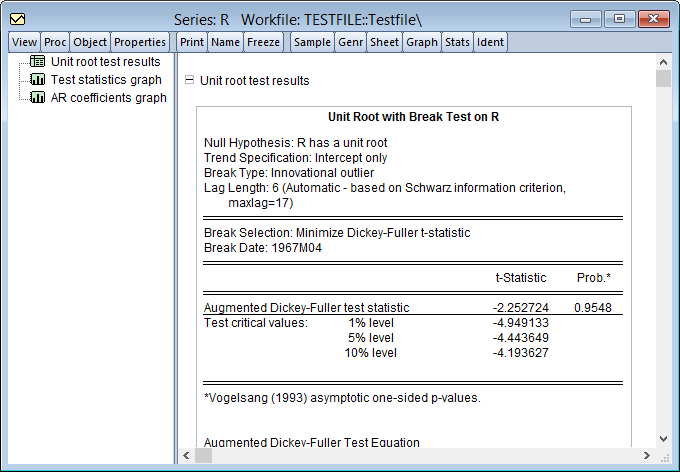
Task: Click the Print button
Action: (192, 42)
